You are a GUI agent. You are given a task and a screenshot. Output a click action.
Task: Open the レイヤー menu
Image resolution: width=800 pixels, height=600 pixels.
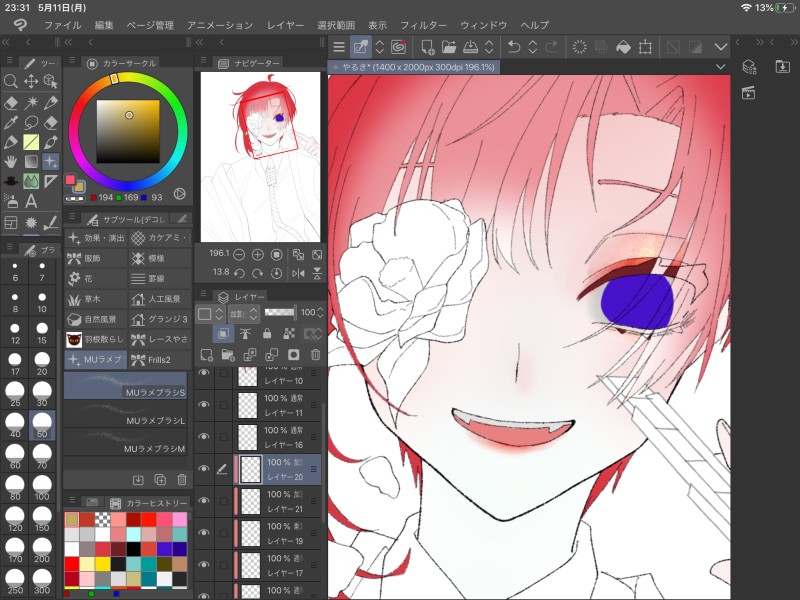click(285, 25)
